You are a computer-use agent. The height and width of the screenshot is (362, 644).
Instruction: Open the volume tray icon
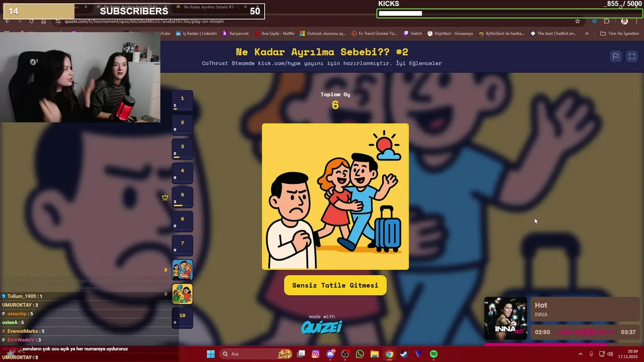(610, 354)
